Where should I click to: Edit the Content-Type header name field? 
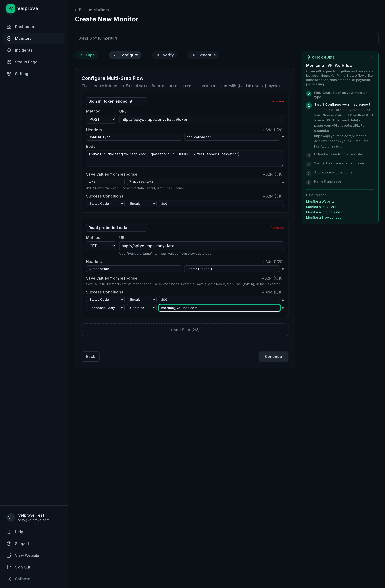(134, 137)
